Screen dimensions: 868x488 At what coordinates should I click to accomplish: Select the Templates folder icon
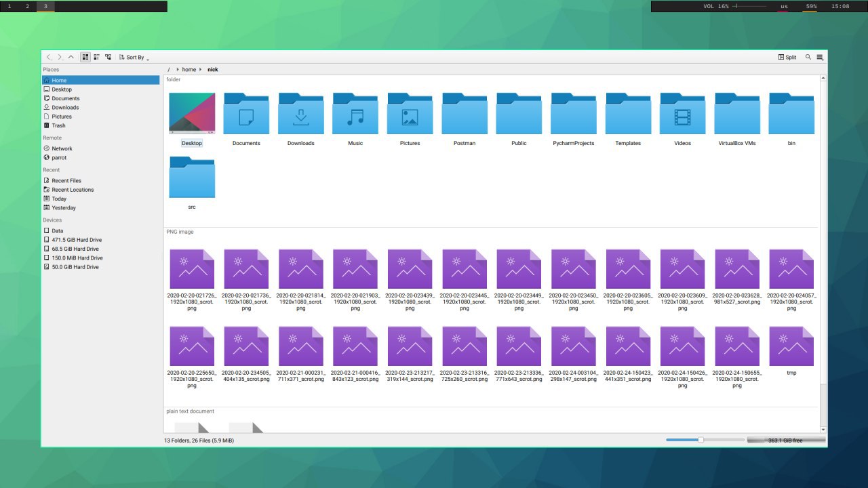pyautogui.click(x=628, y=114)
